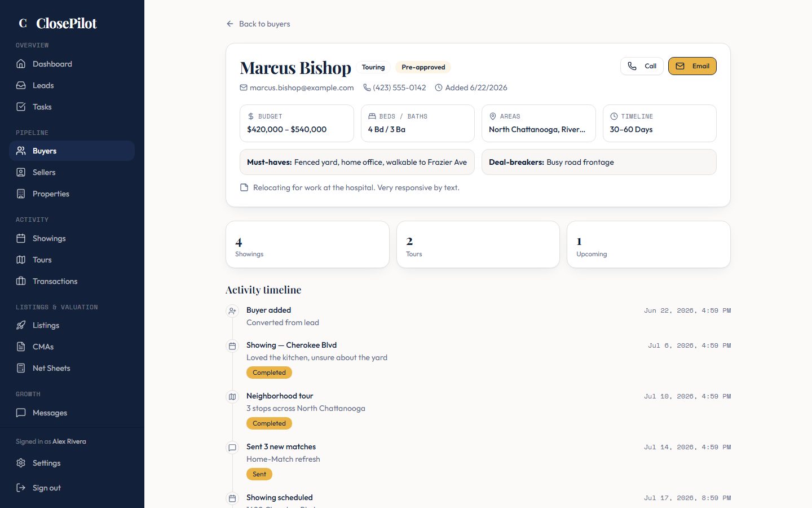Viewport: 812px width, 508px height.
Task: Click the Buyer added timeline icon
Action: pyautogui.click(x=232, y=311)
